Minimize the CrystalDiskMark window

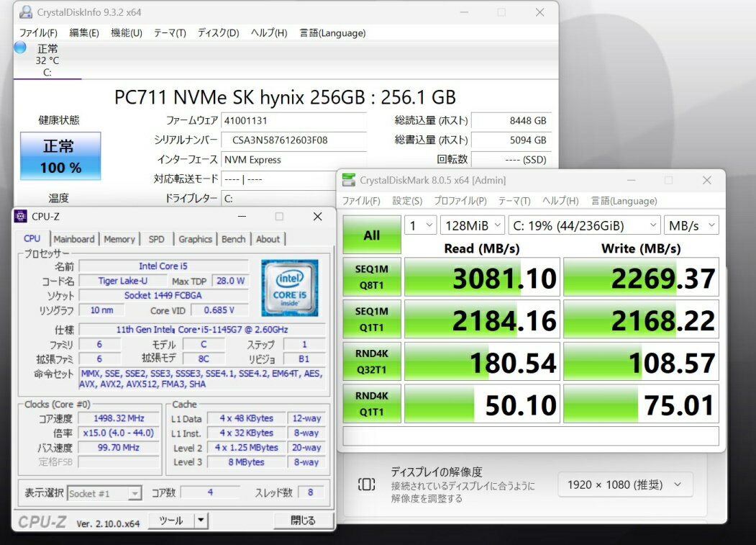(631, 180)
